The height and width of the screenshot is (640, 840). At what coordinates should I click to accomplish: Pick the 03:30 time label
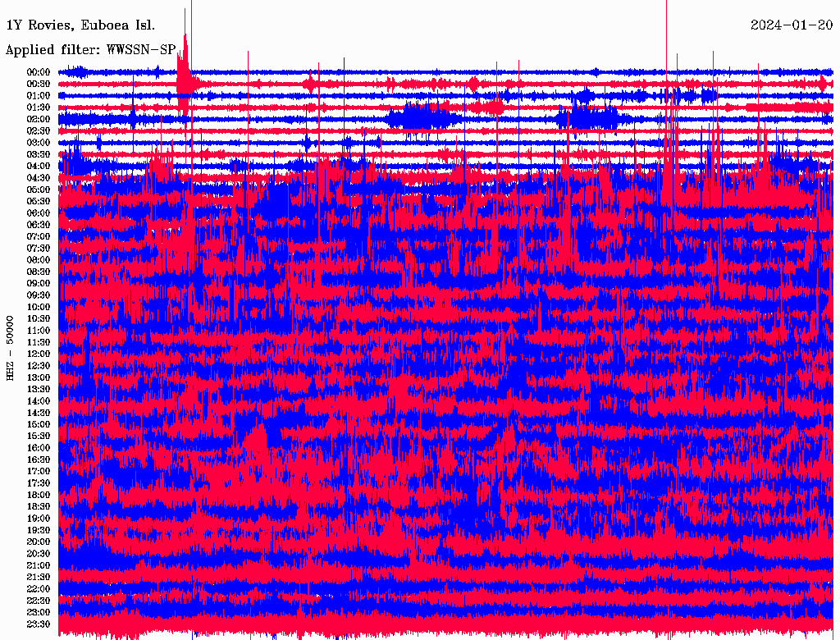[39, 154]
